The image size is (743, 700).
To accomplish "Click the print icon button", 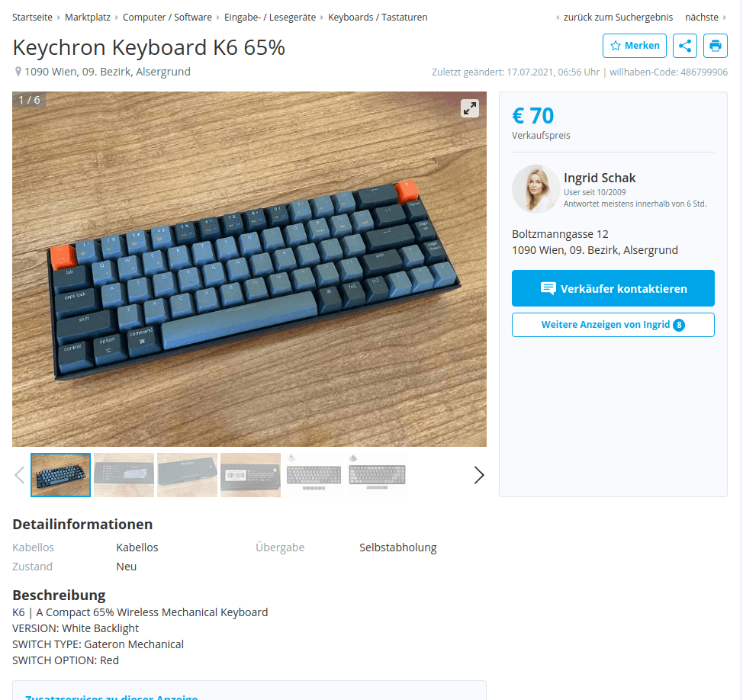I will coord(715,46).
